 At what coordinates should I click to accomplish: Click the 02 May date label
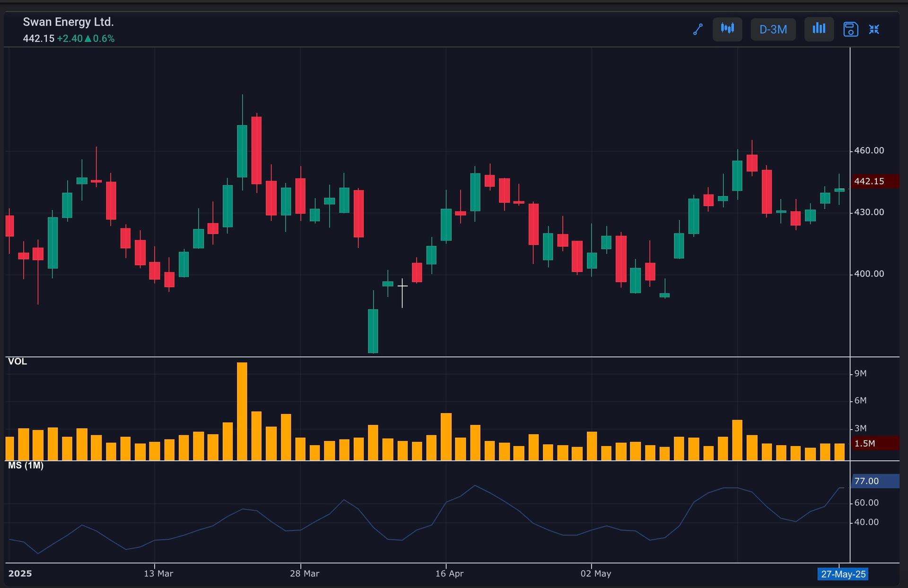pyautogui.click(x=596, y=574)
